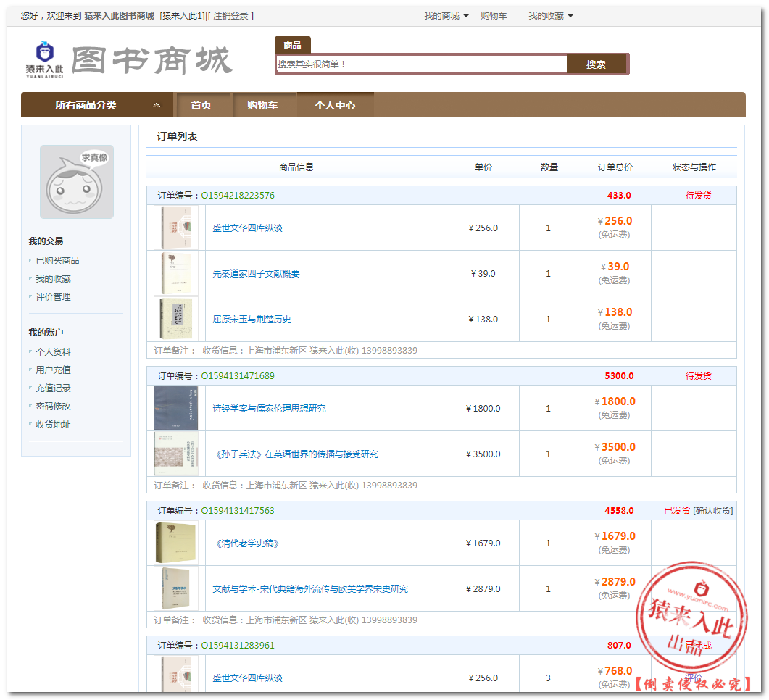Open 已购买商品 in the sidebar

58,261
